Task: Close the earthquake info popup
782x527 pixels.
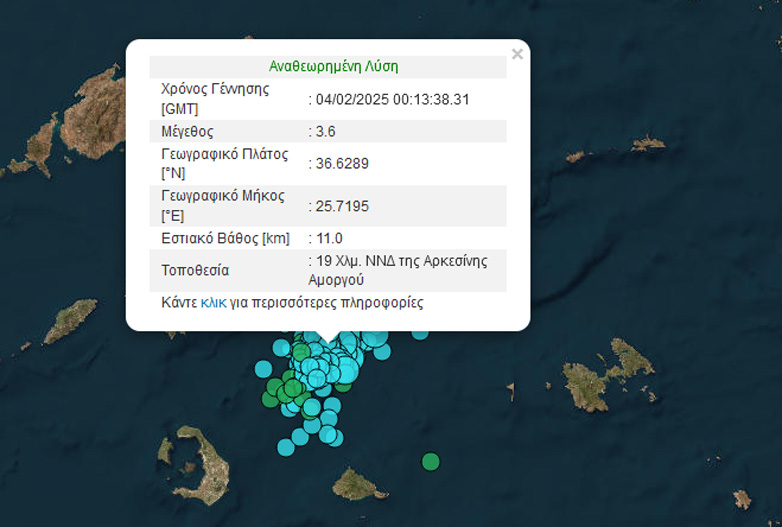Action: 517,54
